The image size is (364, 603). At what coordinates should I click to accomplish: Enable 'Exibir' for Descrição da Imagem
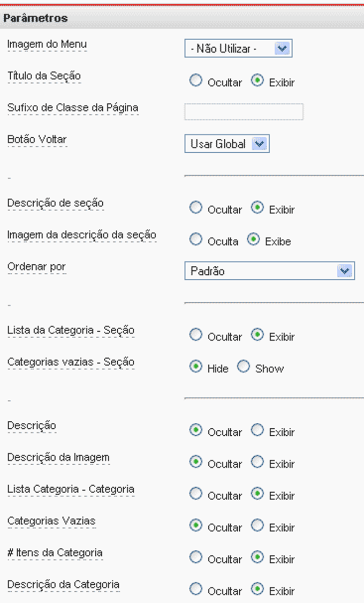click(x=258, y=461)
